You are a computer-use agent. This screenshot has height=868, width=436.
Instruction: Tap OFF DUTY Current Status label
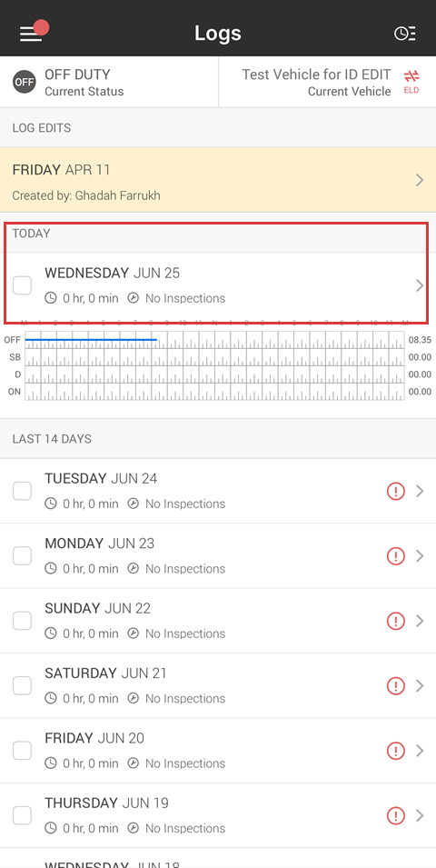point(84,82)
